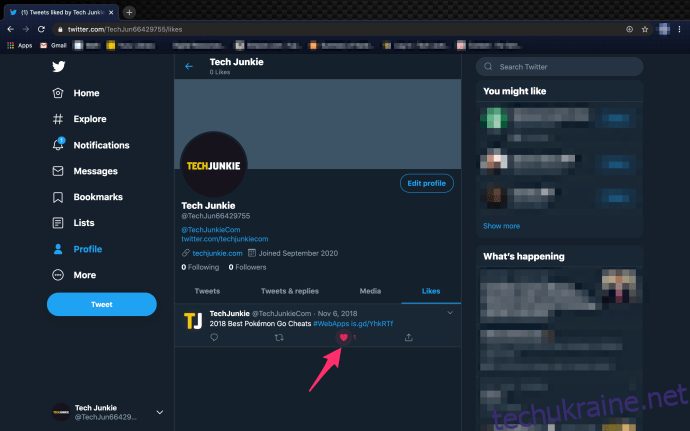
Task: Open the tweet's chevron options menu
Action: (450, 313)
